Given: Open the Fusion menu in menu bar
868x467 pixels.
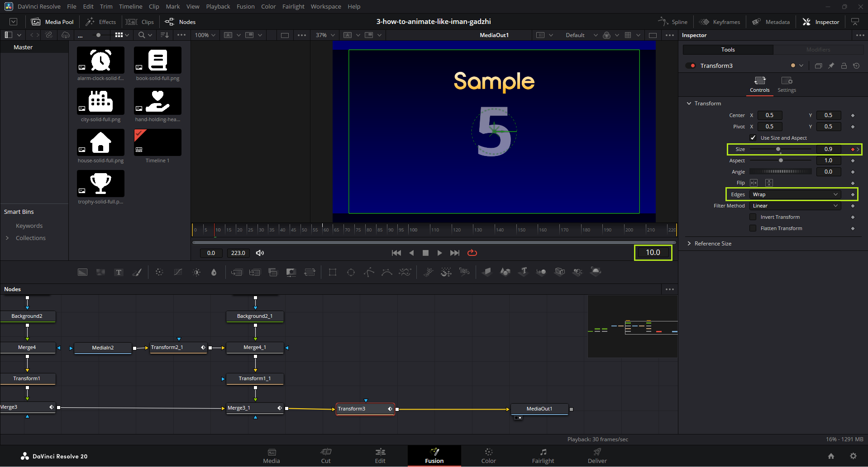Looking at the screenshot, I should [x=245, y=6].
